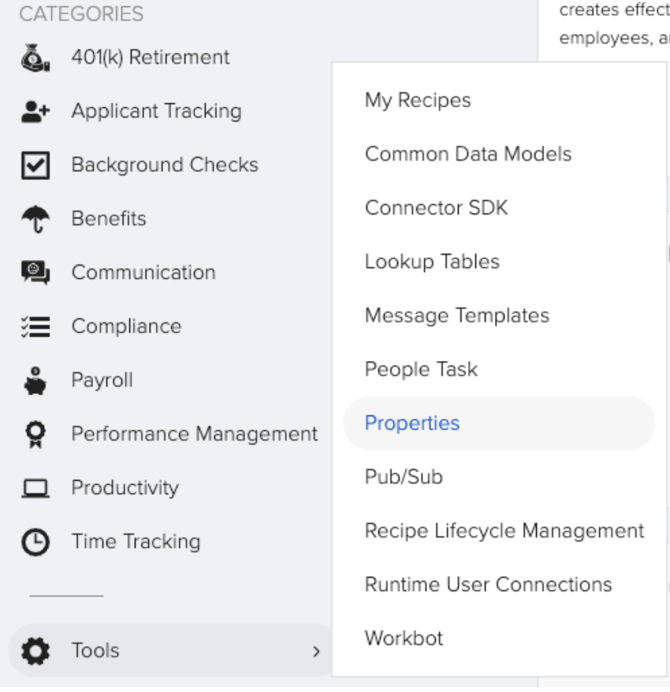670x692 pixels.
Task: Go to Lookup Tables
Action: (x=432, y=262)
